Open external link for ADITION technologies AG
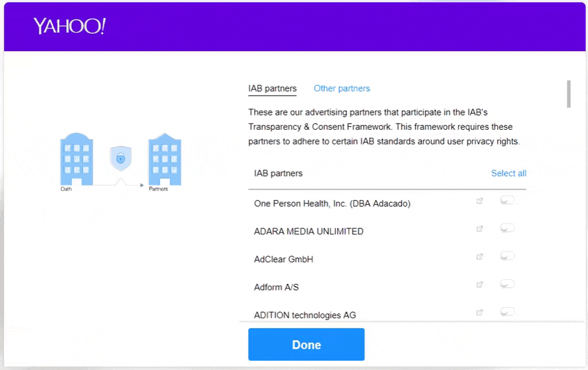Image resolution: width=588 pixels, height=370 pixels. pyautogui.click(x=480, y=313)
